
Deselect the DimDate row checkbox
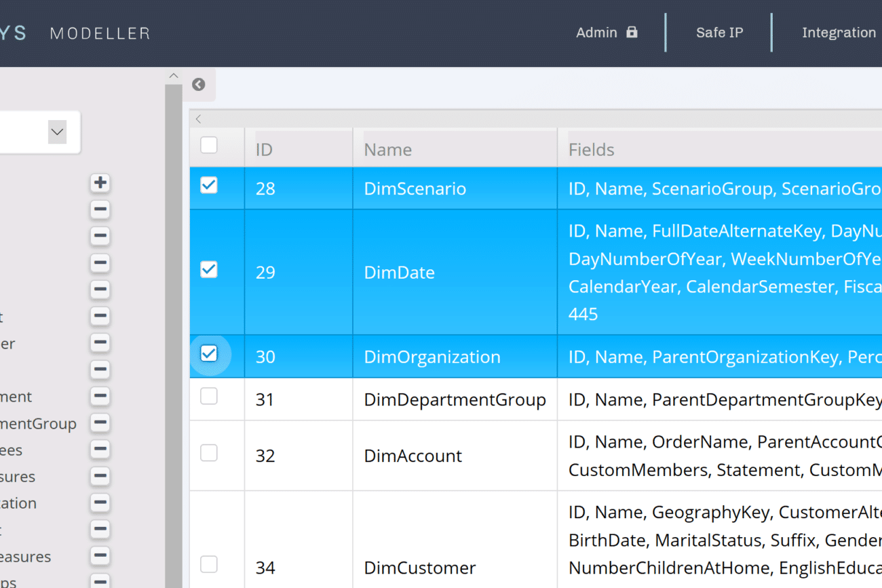(x=209, y=270)
